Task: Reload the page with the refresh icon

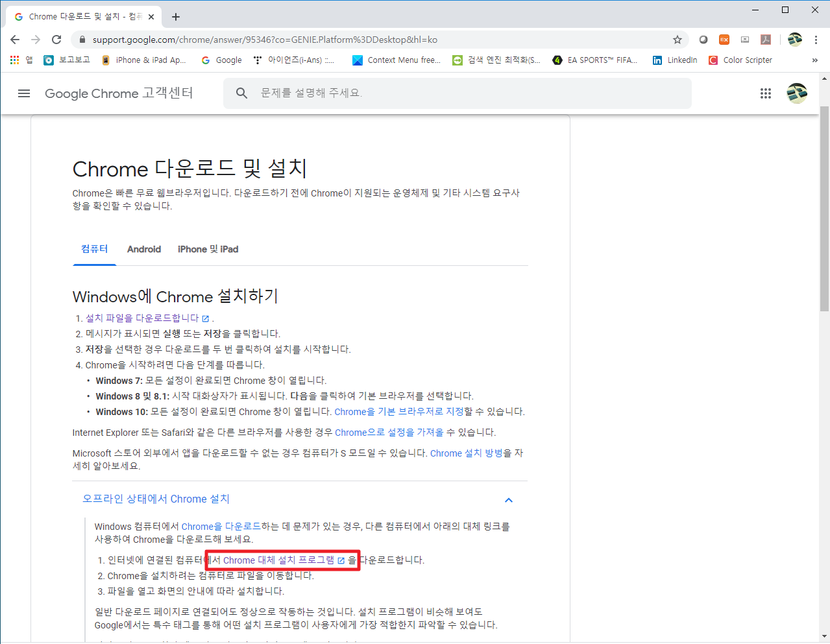Action: [x=56, y=40]
